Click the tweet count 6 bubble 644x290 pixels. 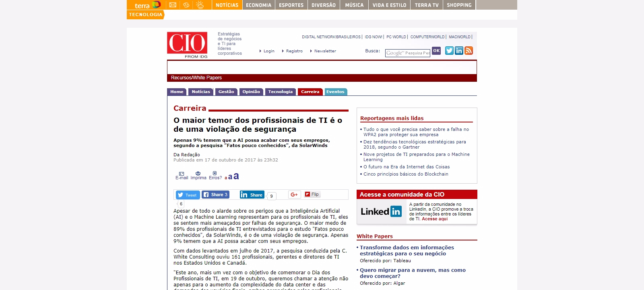pyautogui.click(x=181, y=204)
